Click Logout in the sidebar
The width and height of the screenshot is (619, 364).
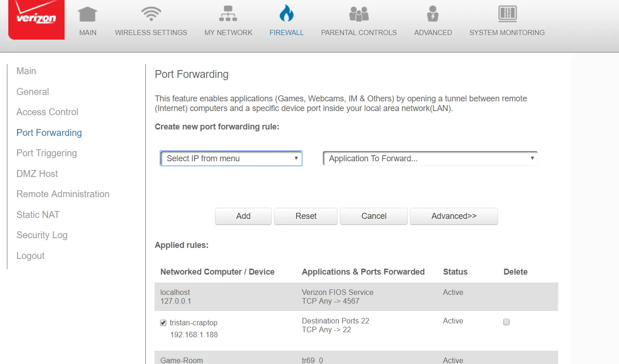click(x=30, y=256)
